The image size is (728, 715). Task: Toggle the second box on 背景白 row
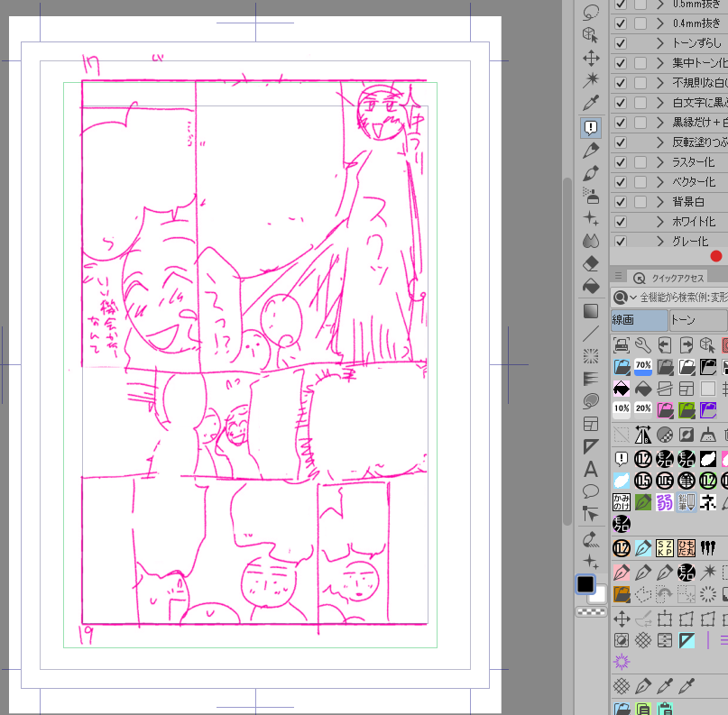pyautogui.click(x=640, y=202)
